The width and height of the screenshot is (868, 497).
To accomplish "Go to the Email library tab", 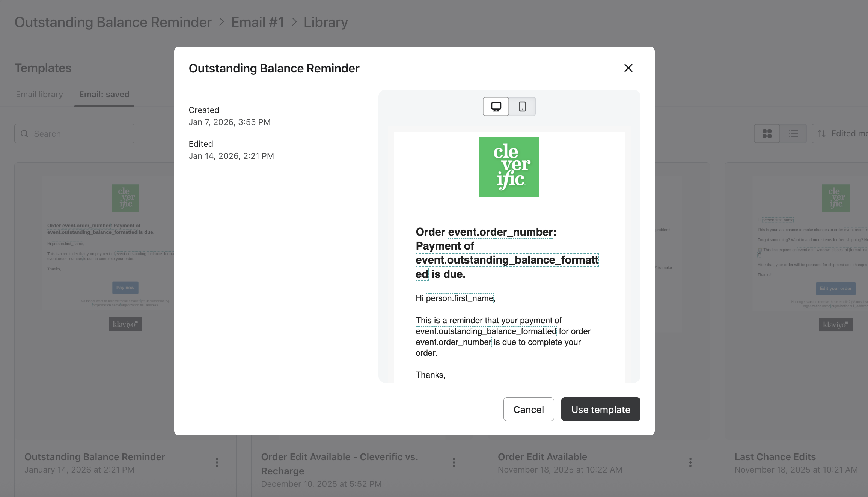I will point(39,95).
